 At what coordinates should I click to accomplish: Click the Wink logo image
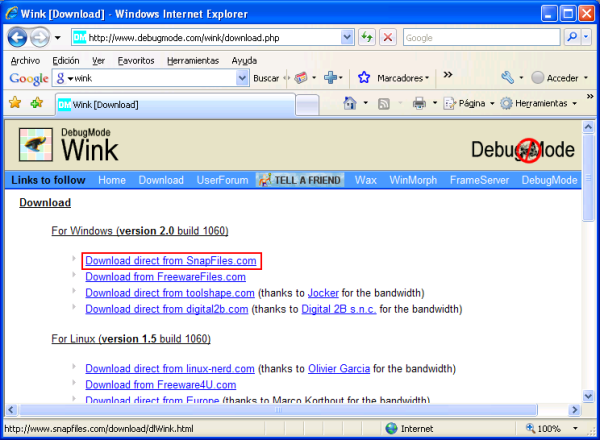[x=36, y=147]
